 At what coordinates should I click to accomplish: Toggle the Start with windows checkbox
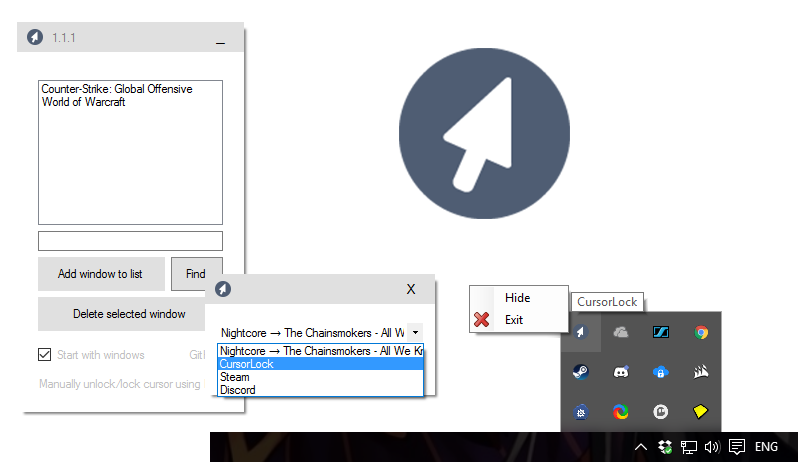[44, 355]
